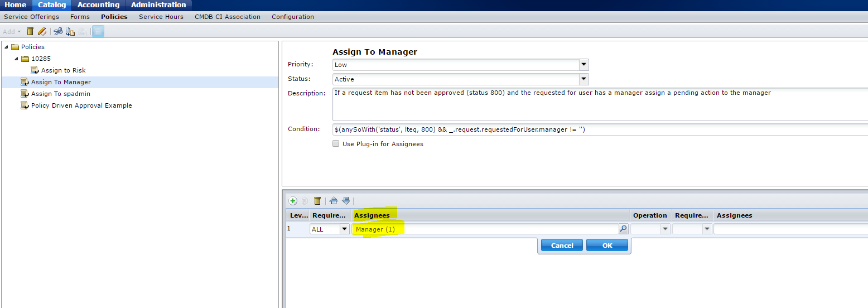Screen dimensions: 868x308
Task: Click the Assign To spadmin policy icon
Action: pyautogui.click(x=25, y=94)
